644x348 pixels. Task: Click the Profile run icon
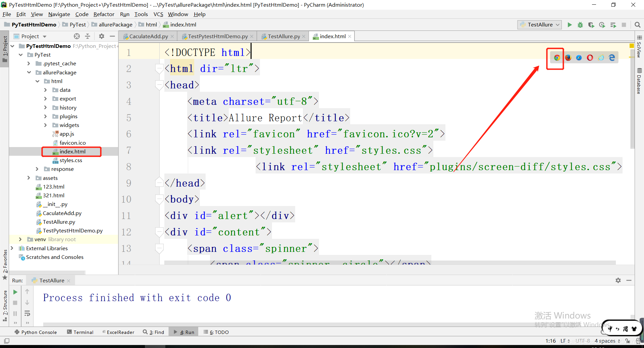(602, 25)
